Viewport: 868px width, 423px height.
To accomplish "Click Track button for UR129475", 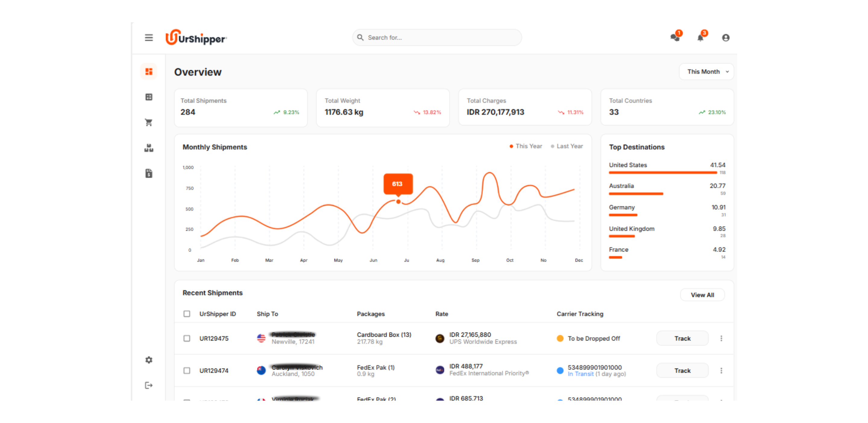I will [682, 338].
